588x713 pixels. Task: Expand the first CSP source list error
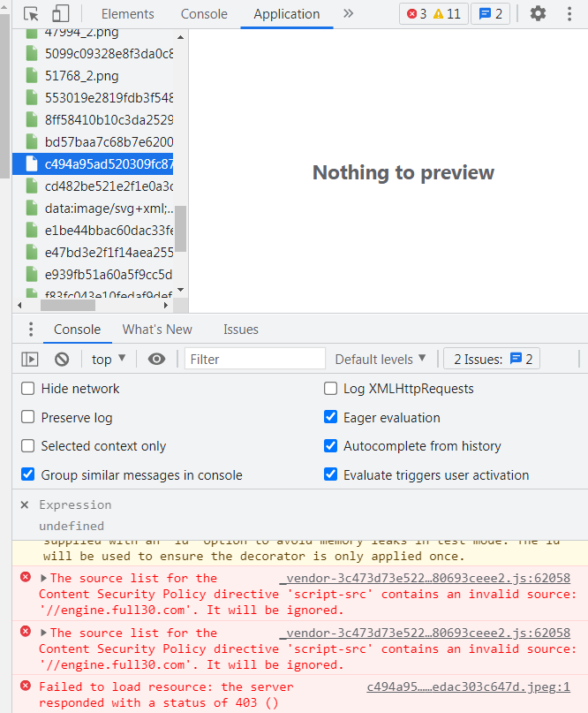[x=43, y=578]
